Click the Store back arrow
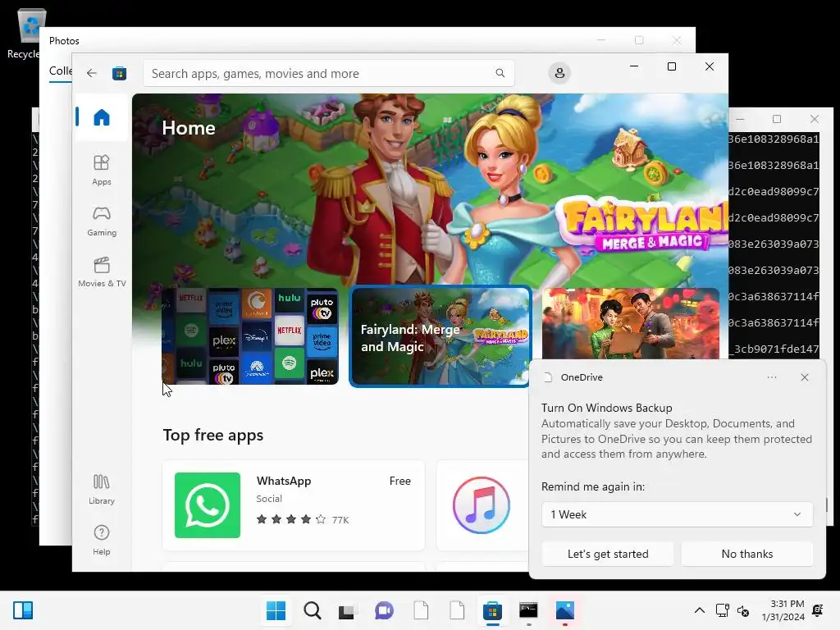 coord(92,73)
